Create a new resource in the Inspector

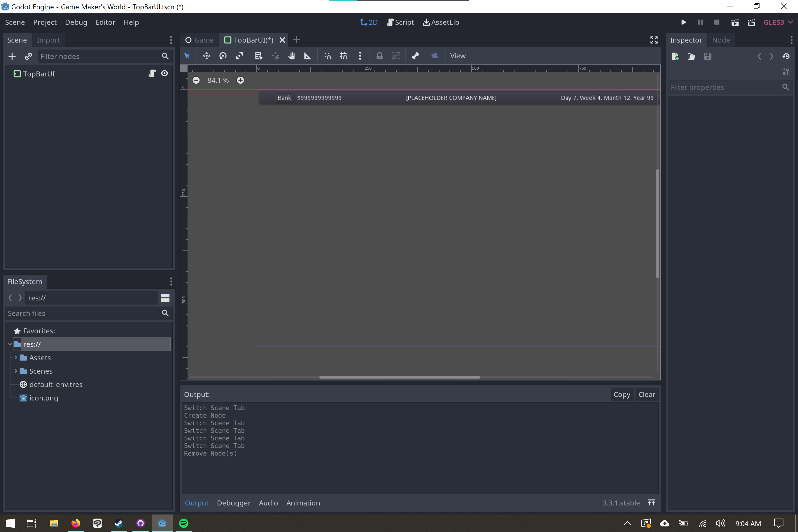click(x=675, y=56)
